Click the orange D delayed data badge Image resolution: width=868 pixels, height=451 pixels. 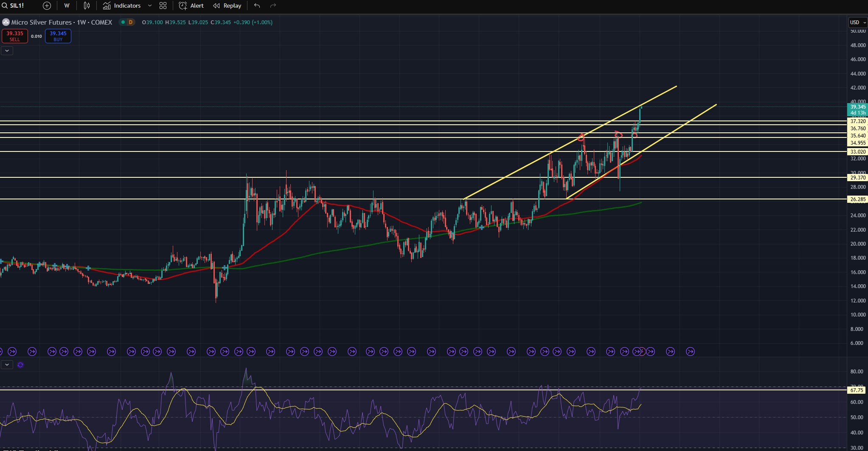point(130,22)
